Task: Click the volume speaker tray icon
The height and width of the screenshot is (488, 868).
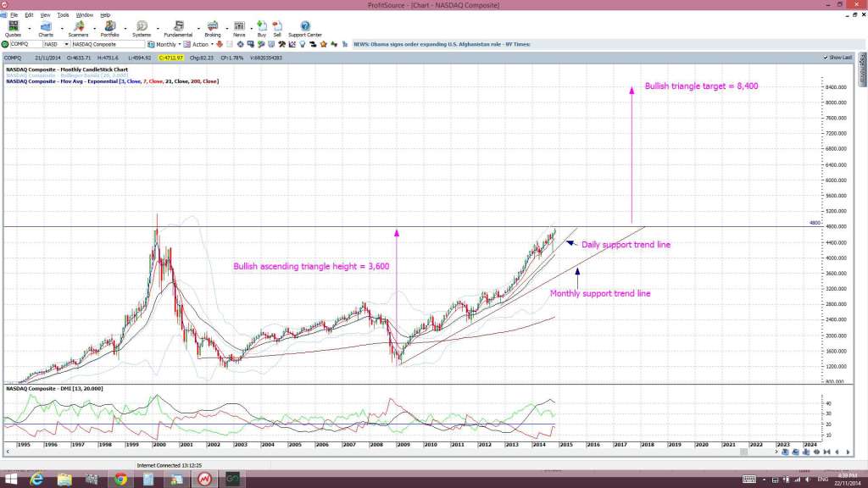Action: click(x=808, y=480)
